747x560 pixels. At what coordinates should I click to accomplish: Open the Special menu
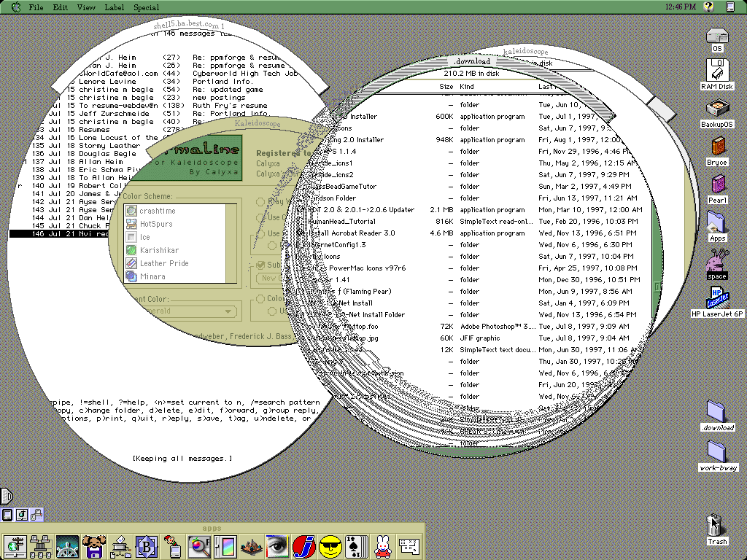click(x=146, y=7)
